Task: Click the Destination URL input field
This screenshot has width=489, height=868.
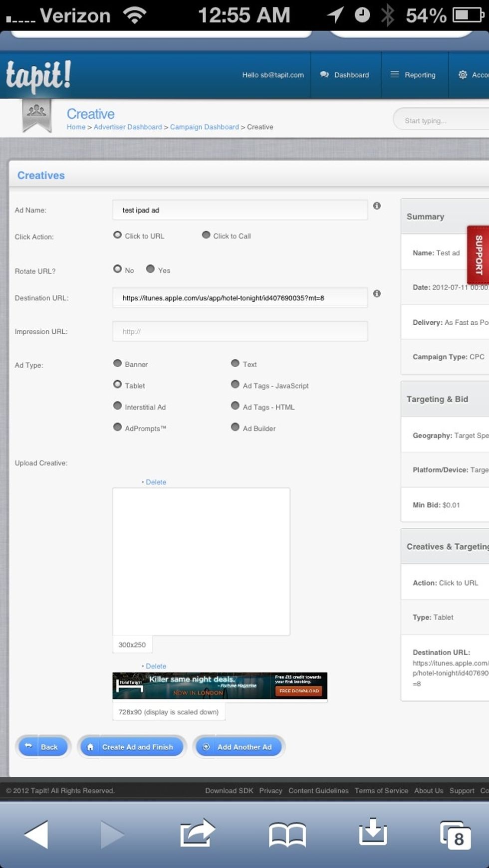Action: (240, 298)
